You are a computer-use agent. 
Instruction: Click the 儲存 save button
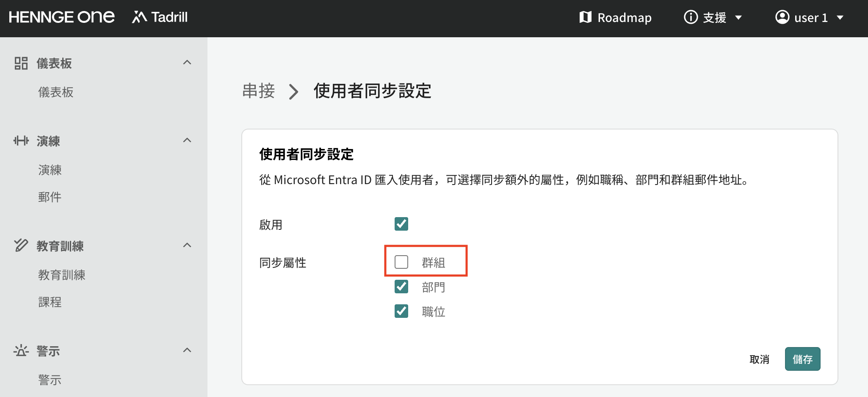(x=803, y=359)
